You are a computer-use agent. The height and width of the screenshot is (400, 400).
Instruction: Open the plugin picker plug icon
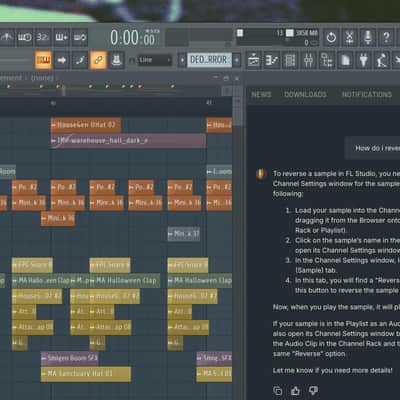click(364, 61)
